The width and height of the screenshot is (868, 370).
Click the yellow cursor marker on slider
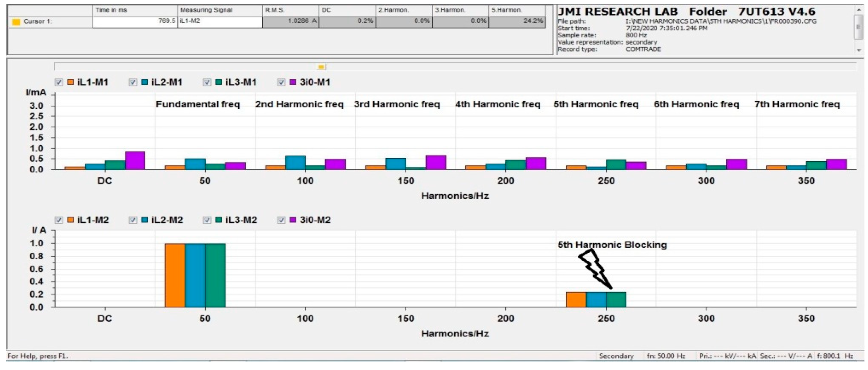point(321,67)
